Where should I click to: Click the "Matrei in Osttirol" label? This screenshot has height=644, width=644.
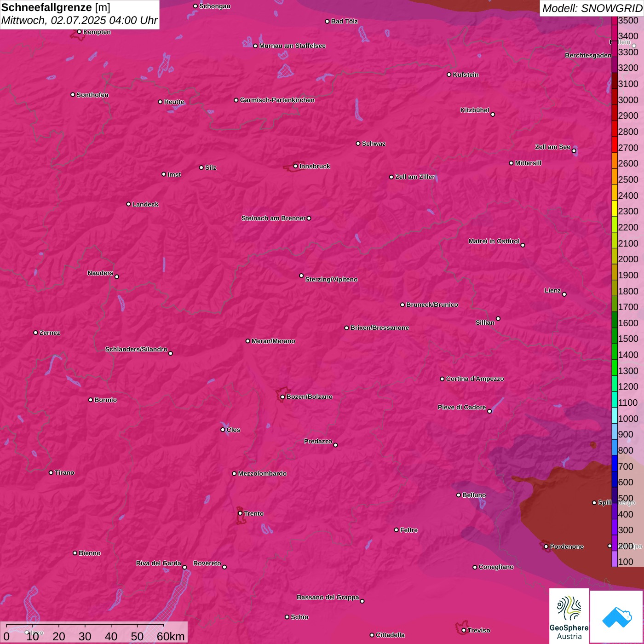494,241
